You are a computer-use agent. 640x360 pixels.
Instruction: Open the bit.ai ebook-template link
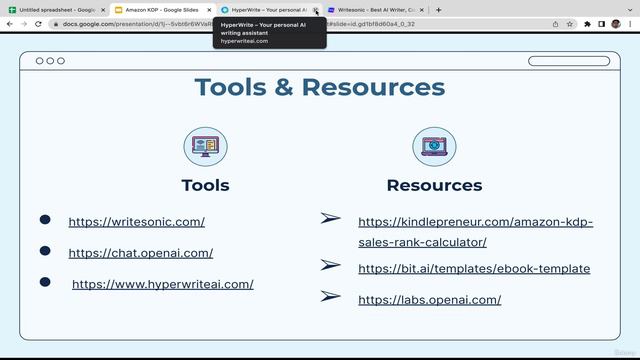pyautogui.click(x=474, y=269)
